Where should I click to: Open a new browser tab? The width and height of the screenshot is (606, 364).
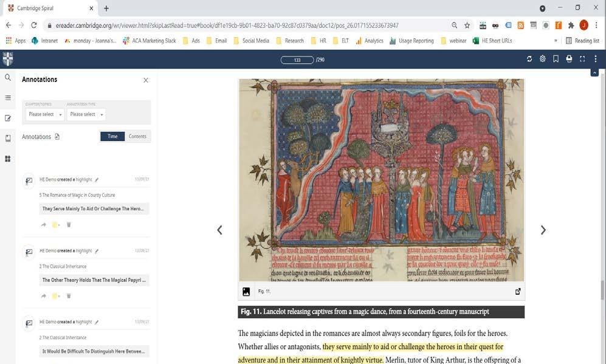point(106,8)
